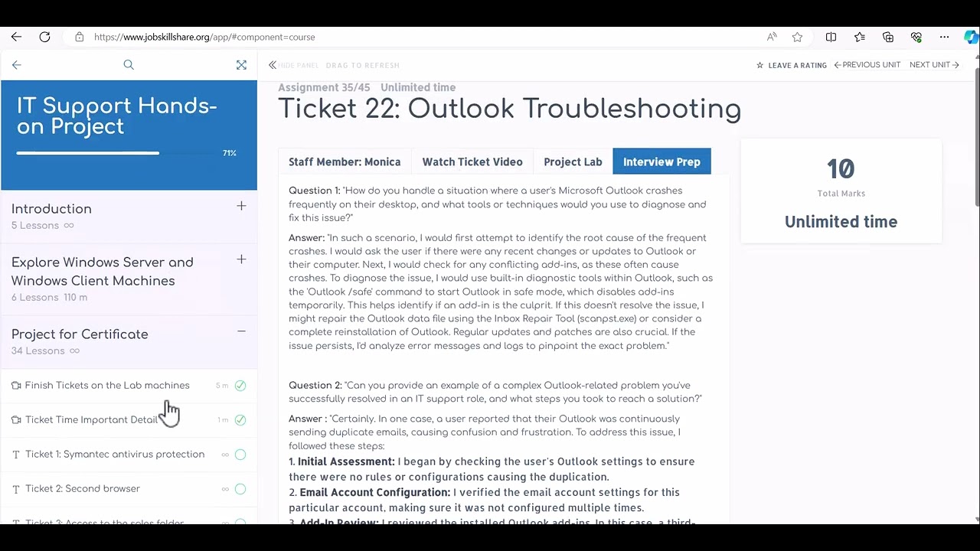Viewport: 980px width, 551px height.
Task: Expand Explore Windows Server section plus icon
Action: click(x=241, y=259)
